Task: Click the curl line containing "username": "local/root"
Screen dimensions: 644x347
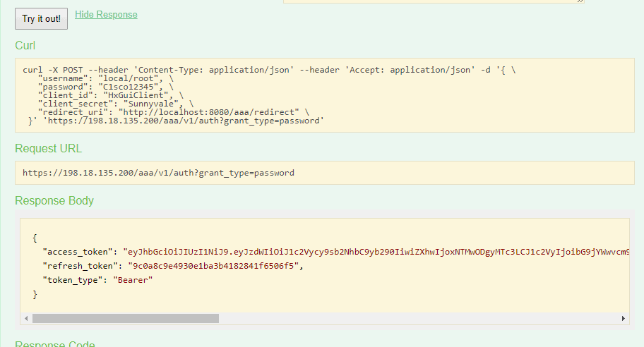Action: tap(105, 78)
